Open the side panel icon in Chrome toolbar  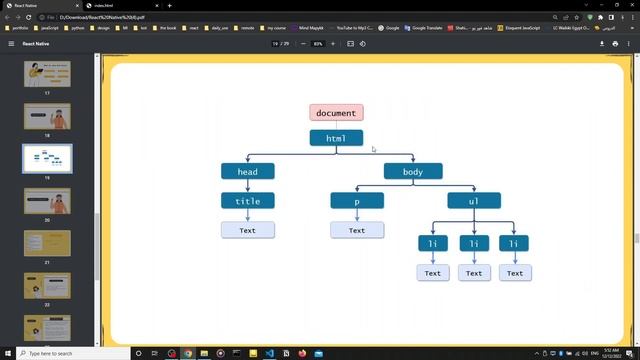click(611, 18)
